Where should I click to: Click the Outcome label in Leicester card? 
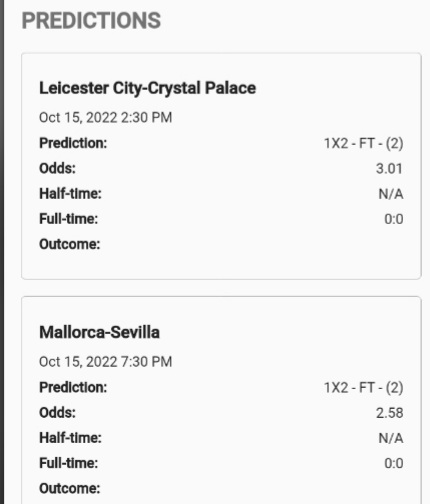click(70, 244)
